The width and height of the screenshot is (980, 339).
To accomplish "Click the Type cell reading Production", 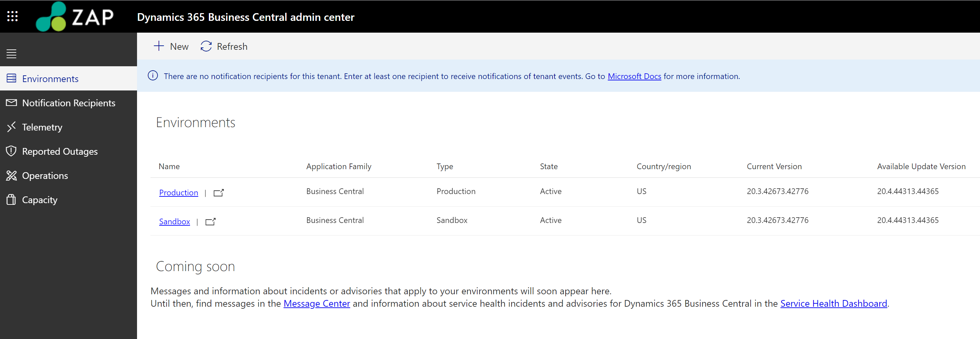I will pyautogui.click(x=456, y=191).
